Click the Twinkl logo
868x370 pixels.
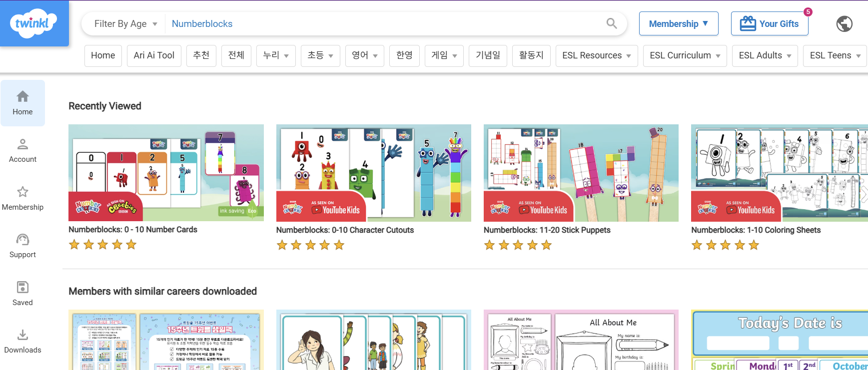[x=34, y=23]
